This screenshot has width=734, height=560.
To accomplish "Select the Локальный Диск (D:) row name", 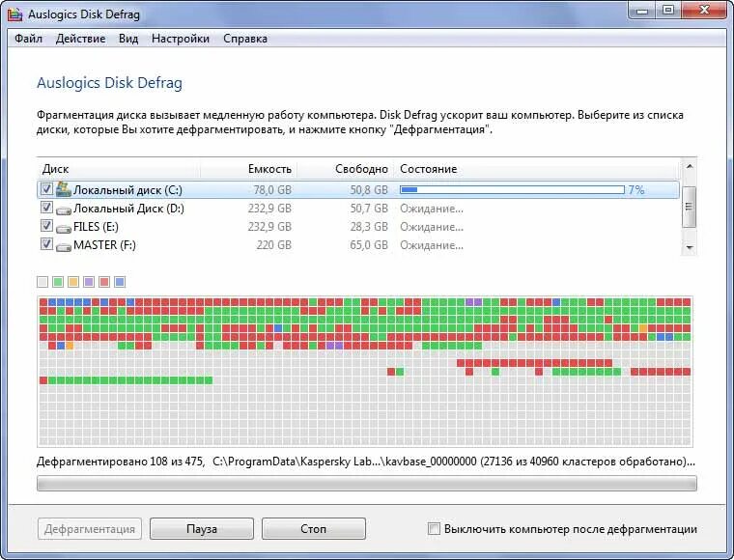I will tap(128, 209).
